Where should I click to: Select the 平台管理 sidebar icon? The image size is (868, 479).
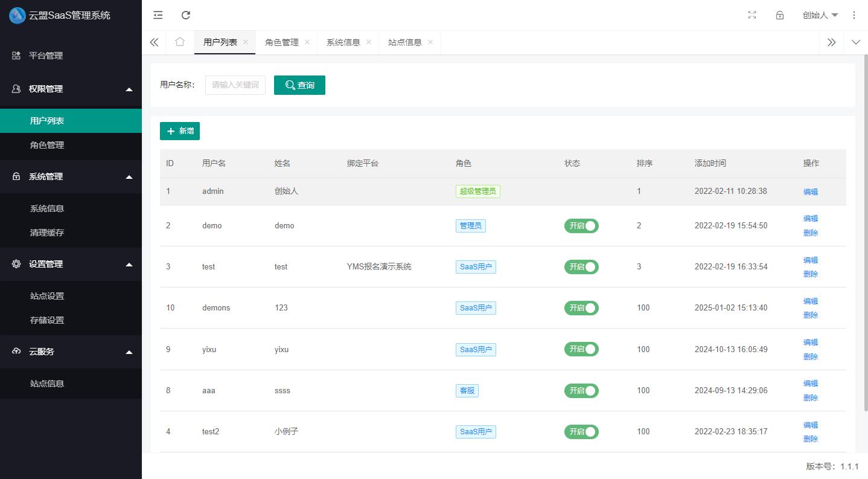[x=16, y=55]
